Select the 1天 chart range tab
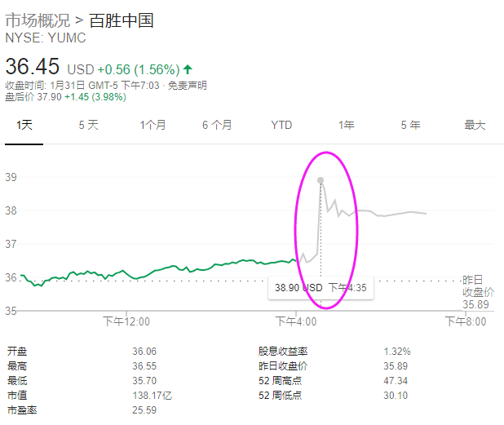This screenshot has height=425, width=504. (x=24, y=125)
